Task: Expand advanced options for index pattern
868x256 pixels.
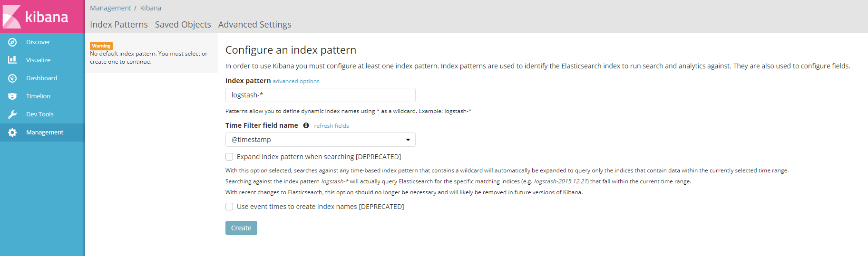Action: pyautogui.click(x=296, y=81)
